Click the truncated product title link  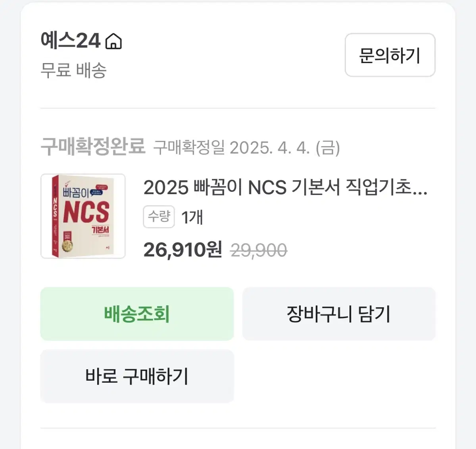pos(286,190)
